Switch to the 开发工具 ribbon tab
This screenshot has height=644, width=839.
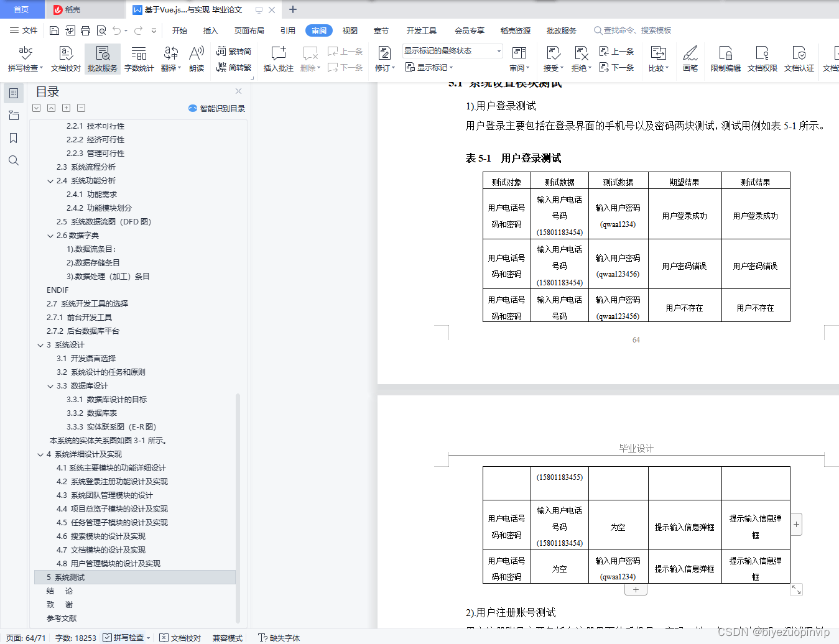[x=422, y=30]
